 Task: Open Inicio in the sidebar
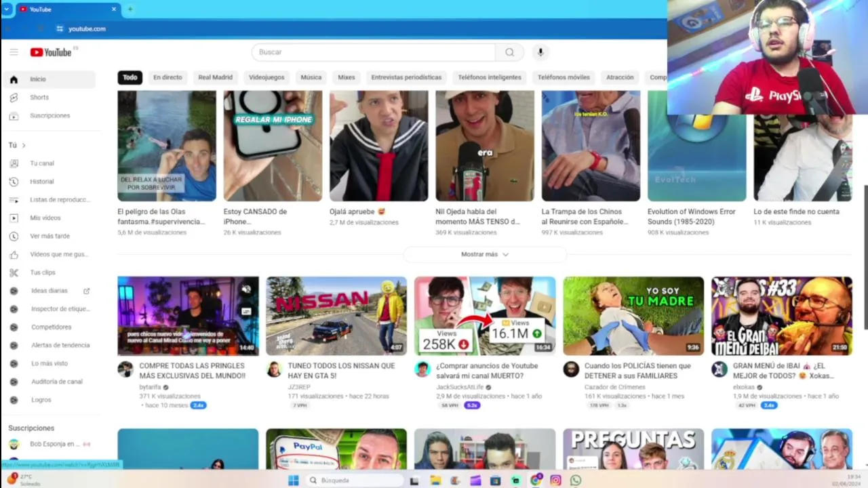(x=48, y=79)
